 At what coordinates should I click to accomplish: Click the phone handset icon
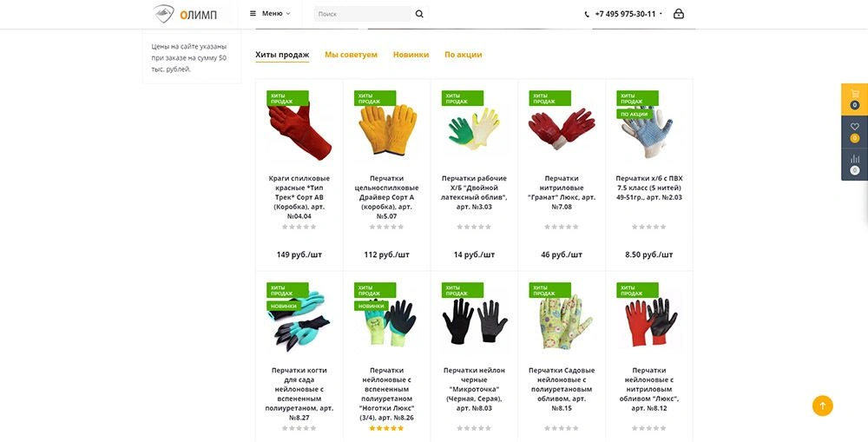[x=587, y=15]
